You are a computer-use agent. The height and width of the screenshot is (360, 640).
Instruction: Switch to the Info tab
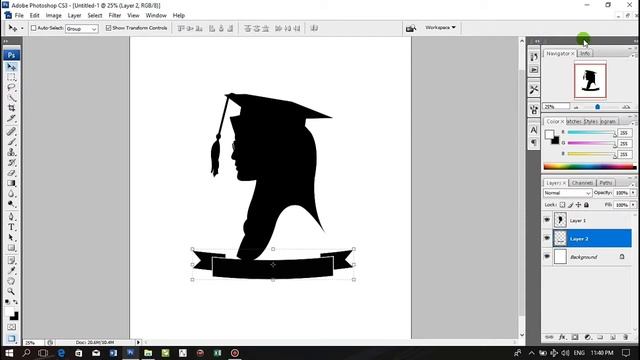585,53
